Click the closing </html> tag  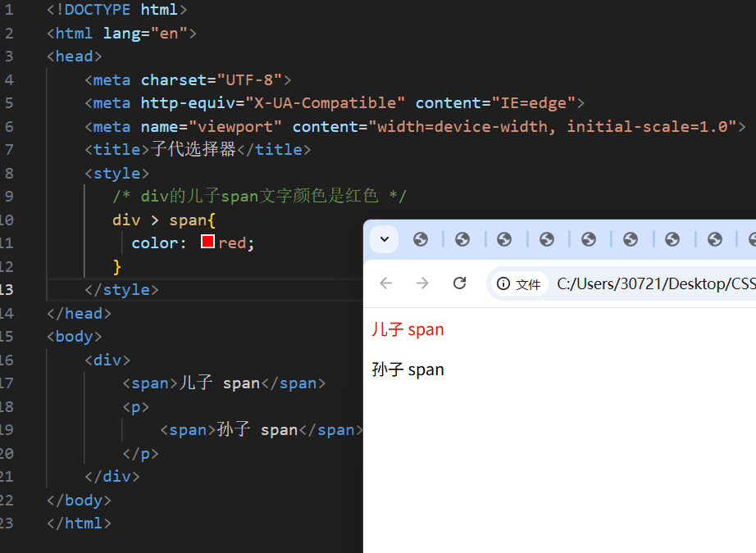pyautogui.click(x=79, y=524)
